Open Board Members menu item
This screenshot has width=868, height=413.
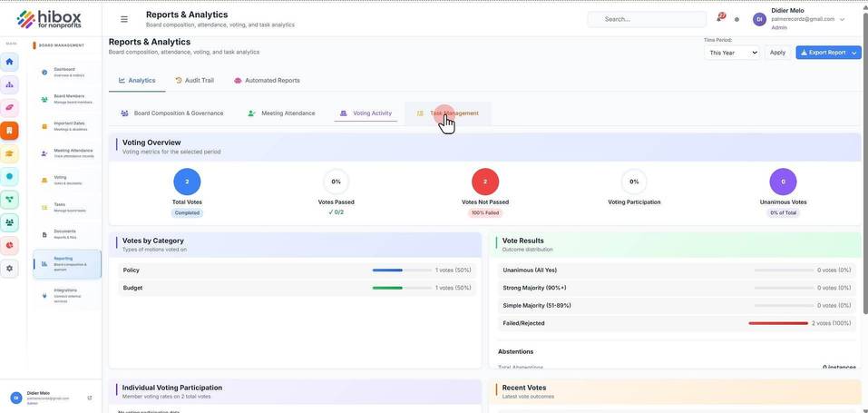click(67, 99)
